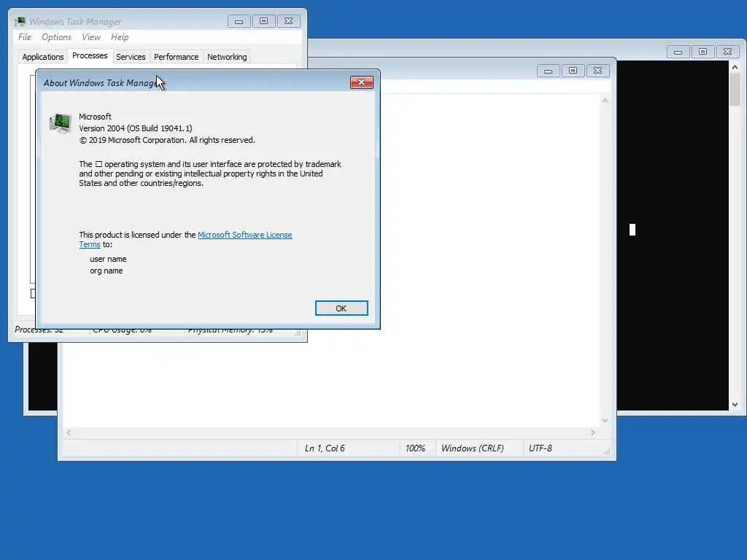
Task: Click the 'user name' licensee text
Action: (x=108, y=259)
